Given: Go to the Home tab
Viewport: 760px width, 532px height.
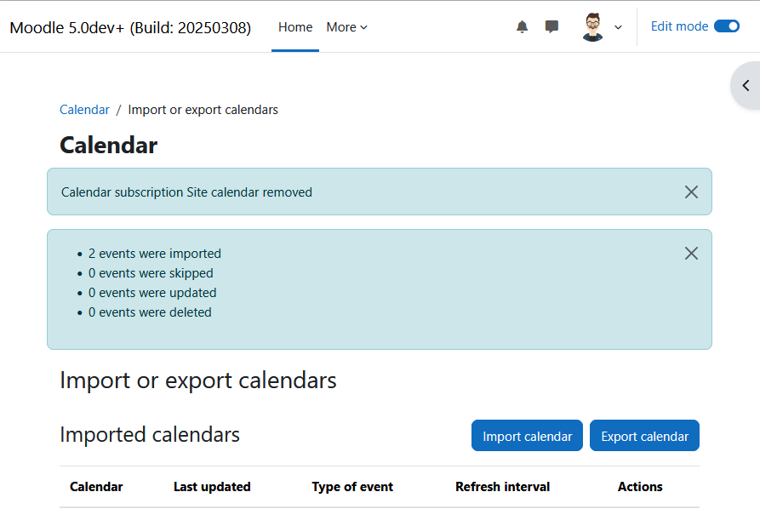Looking at the screenshot, I should coord(295,27).
